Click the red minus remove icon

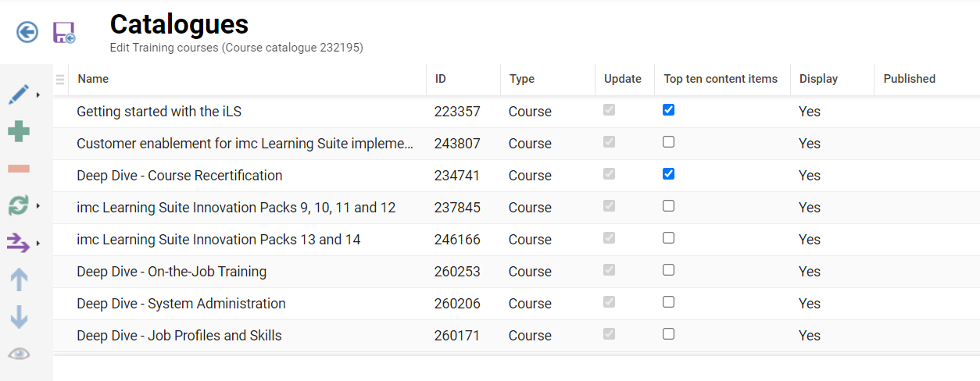(19, 169)
